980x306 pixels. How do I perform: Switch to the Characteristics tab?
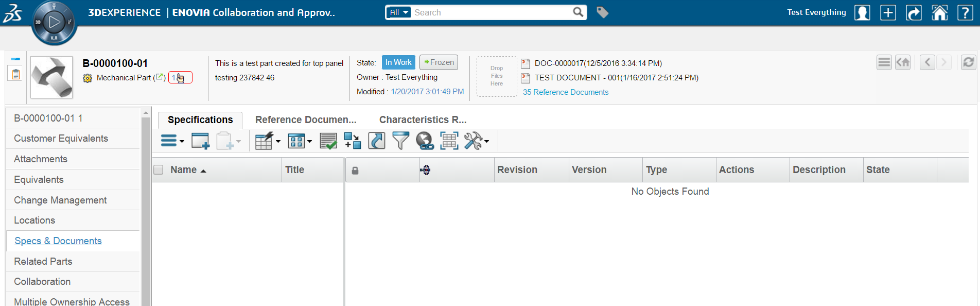coord(423,120)
